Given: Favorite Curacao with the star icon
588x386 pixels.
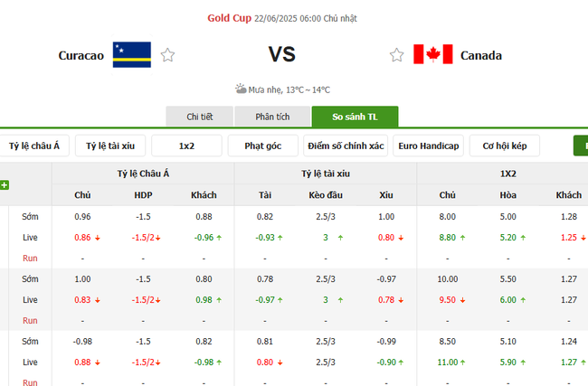Looking at the screenshot, I should coord(167,55).
